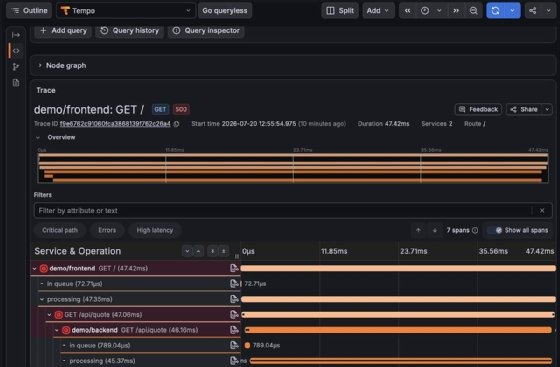560x367 pixels.
Task: Click the Feedback button
Action: coord(478,109)
